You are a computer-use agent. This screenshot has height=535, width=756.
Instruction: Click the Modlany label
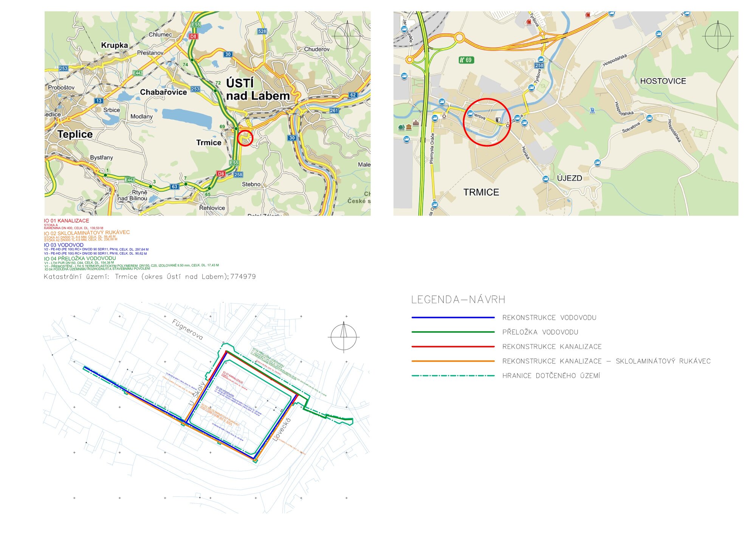coord(141,116)
